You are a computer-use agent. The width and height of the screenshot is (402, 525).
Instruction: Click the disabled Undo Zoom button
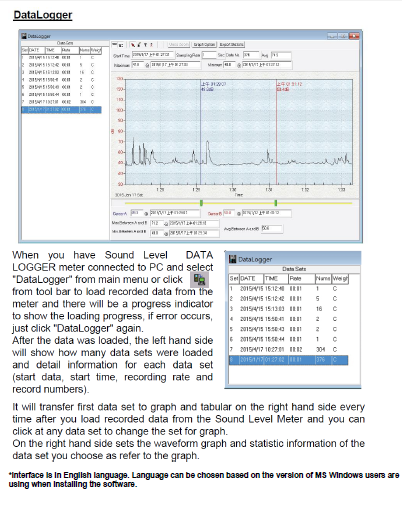coord(179,44)
